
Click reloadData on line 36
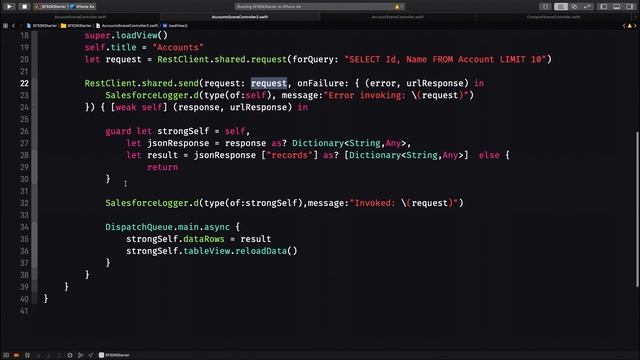pos(261,251)
